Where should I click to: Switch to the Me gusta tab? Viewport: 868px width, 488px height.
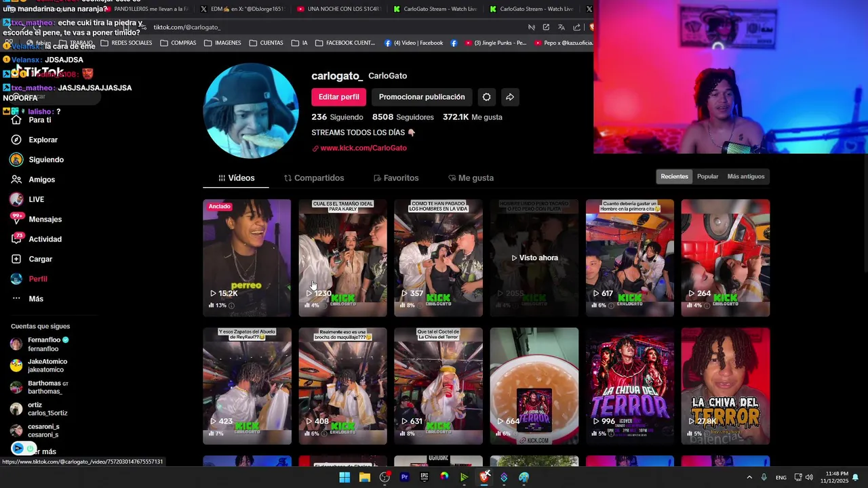(x=471, y=178)
